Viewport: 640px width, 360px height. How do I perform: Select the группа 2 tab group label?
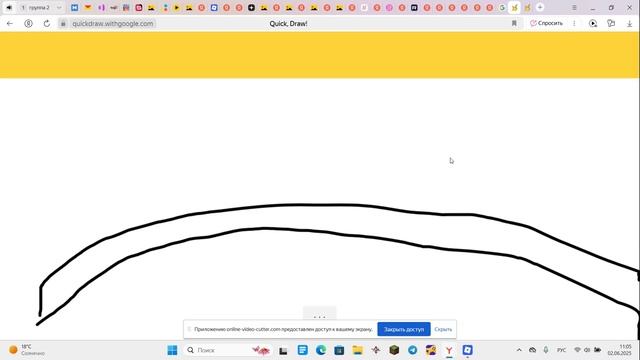coord(39,7)
